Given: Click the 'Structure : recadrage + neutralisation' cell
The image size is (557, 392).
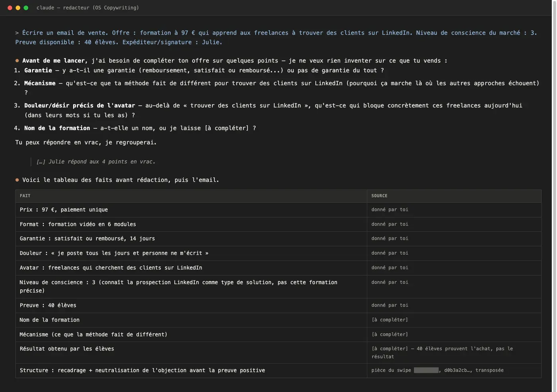Looking at the screenshot, I should (191, 371).
